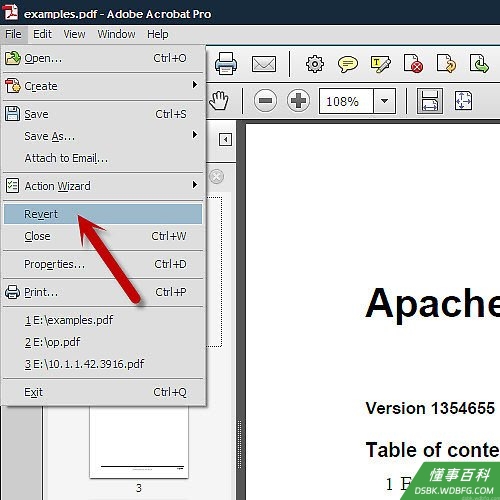The height and width of the screenshot is (500, 500).
Task: Open the Window menu
Action: pyautogui.click(x=116, y=34)
